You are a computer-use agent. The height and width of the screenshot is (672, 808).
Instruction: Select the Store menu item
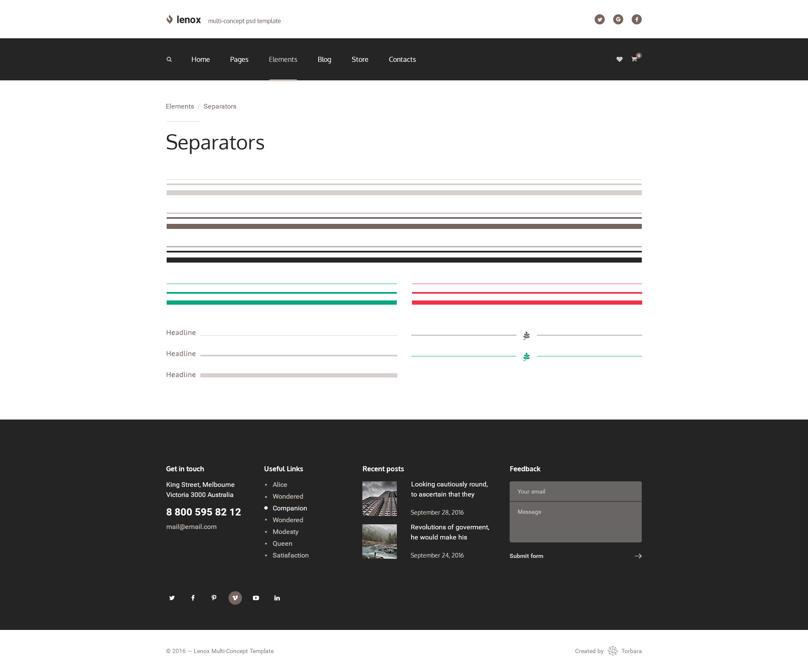pyautogui.click(x=360, y=59)
